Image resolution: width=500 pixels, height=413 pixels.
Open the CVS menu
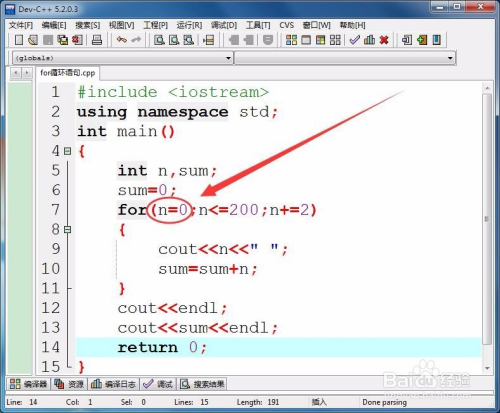287,25
